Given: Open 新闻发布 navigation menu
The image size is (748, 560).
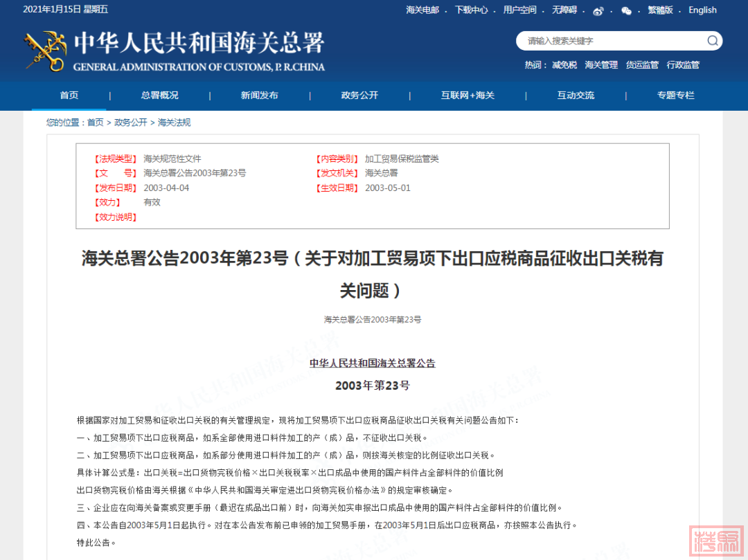Looking at the screenshot, I should click(x=260, y=96).
